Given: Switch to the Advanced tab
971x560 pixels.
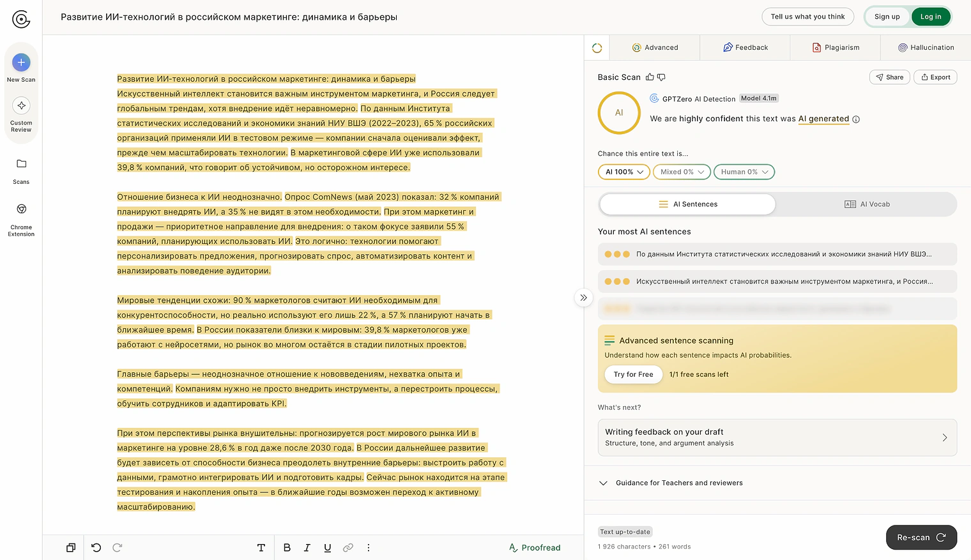Looking at the screenshot, I should [655, 48].
